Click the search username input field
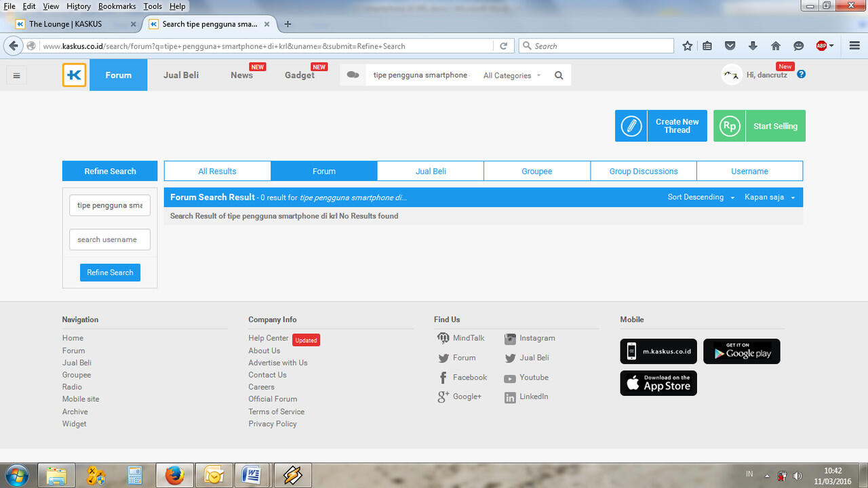Image resolution: width=868 pixels, height=488 pixels. coord(110,239)
